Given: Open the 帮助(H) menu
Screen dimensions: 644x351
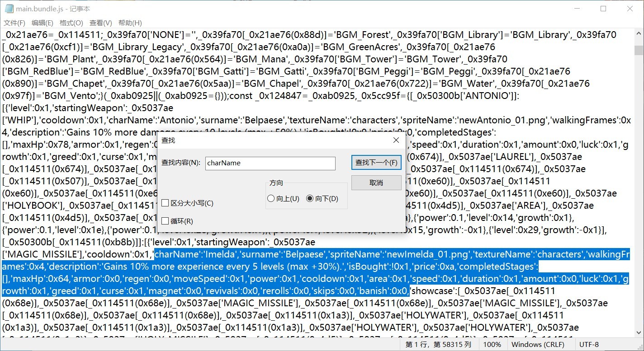Looking at the screenshot, I should (x=130, y=23).
